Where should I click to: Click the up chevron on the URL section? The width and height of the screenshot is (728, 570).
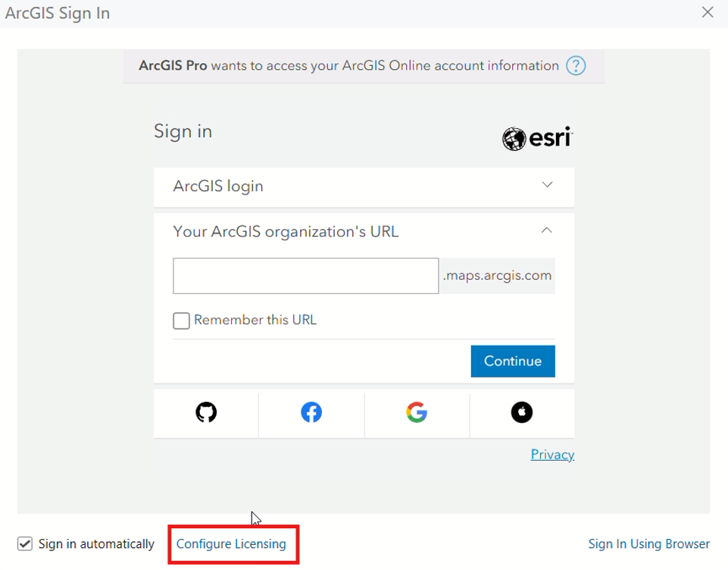[547, 230]
